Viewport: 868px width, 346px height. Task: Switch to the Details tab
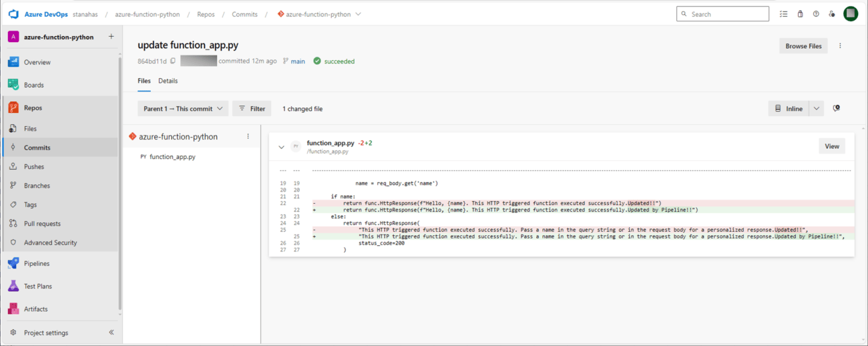[168, 81]
